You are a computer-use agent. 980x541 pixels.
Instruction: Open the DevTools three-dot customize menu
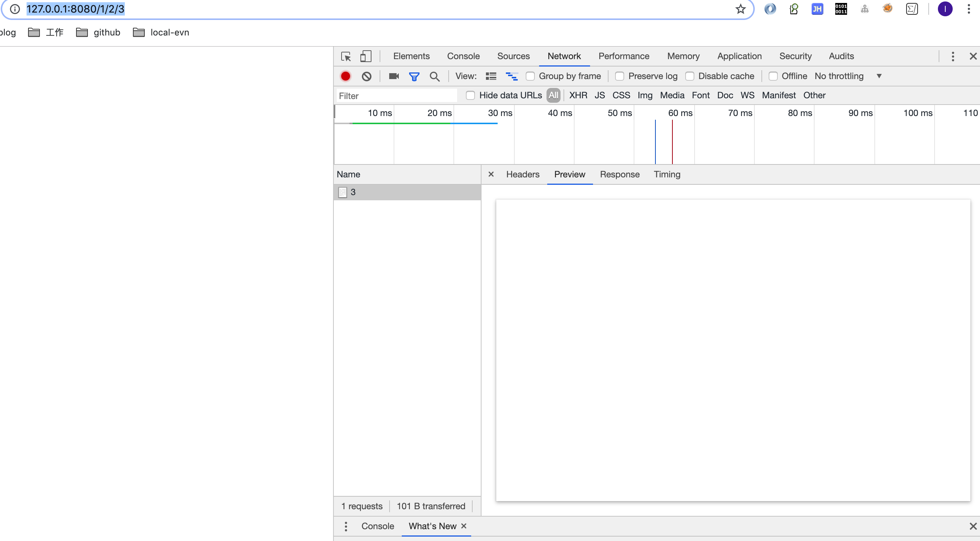953,56
